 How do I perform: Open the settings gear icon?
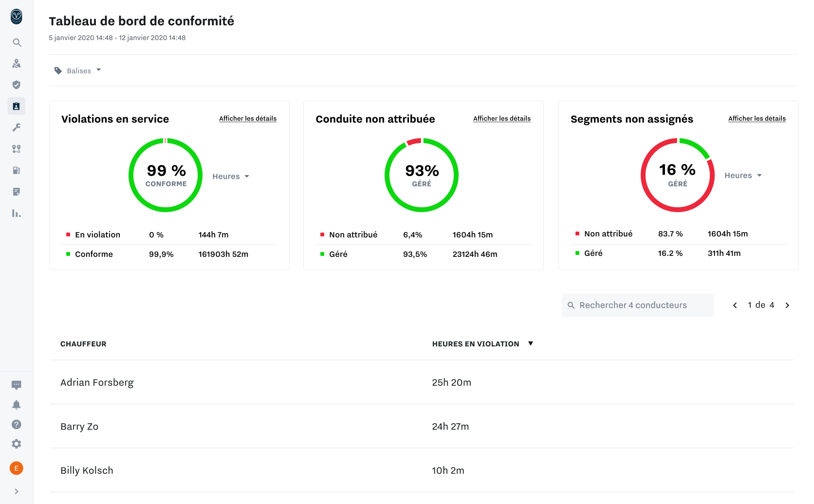click(17, 444)
